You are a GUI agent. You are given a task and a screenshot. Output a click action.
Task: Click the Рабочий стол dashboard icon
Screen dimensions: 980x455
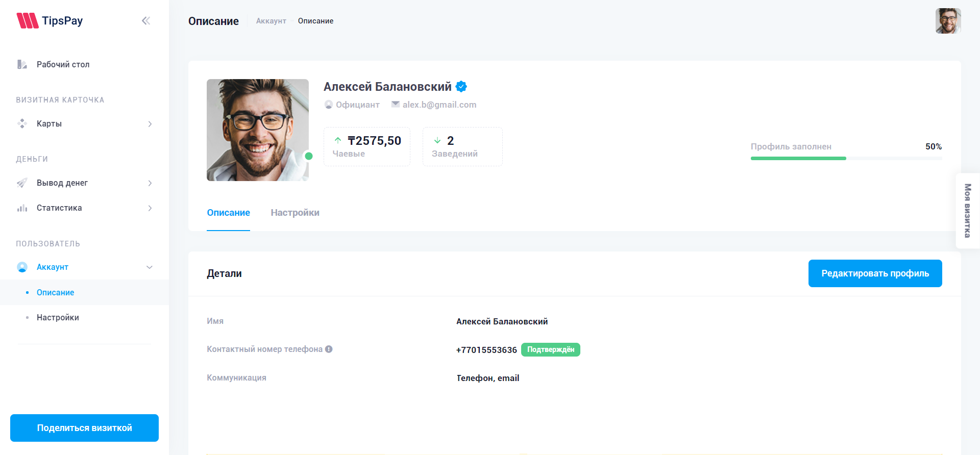(x=22, y=64)
